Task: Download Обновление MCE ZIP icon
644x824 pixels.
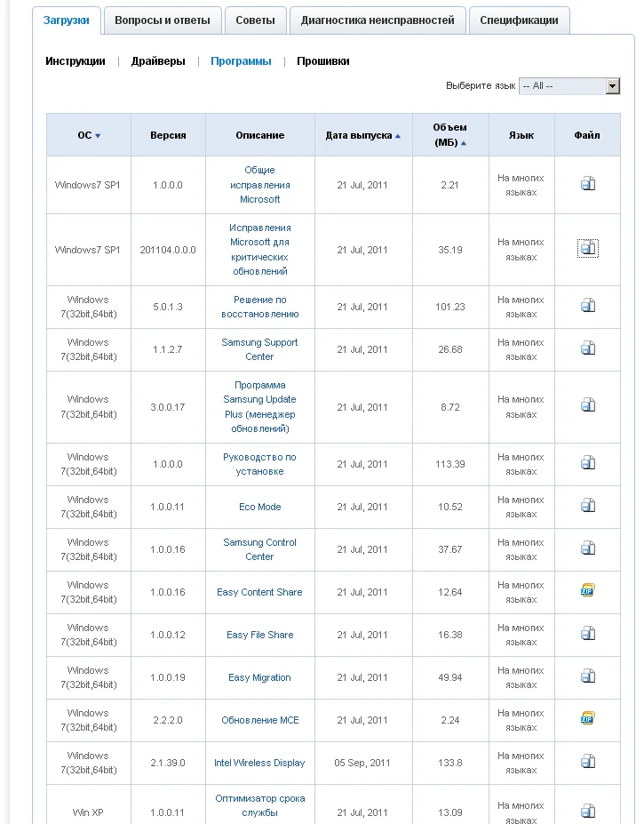Action: [x=588, y=718]
